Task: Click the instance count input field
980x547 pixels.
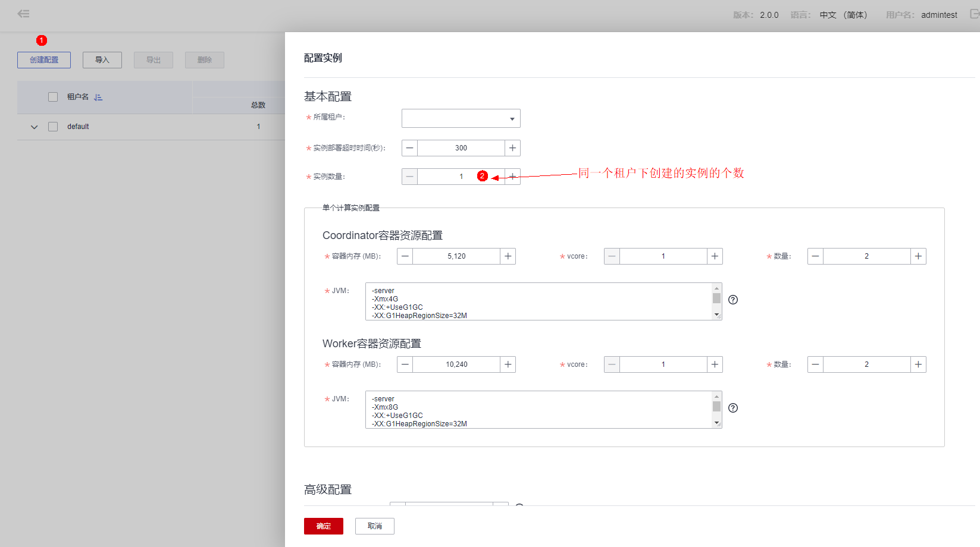Action: click(461, 177)
